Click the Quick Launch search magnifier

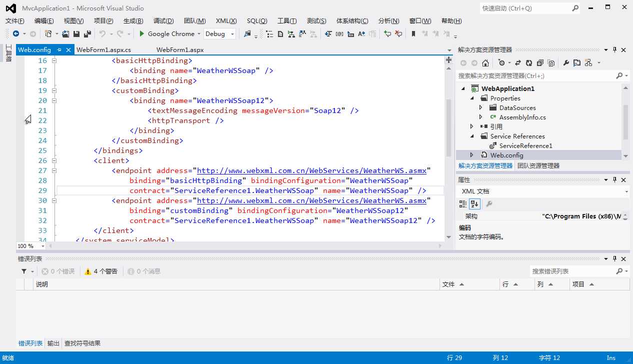(x=575, y=8)
